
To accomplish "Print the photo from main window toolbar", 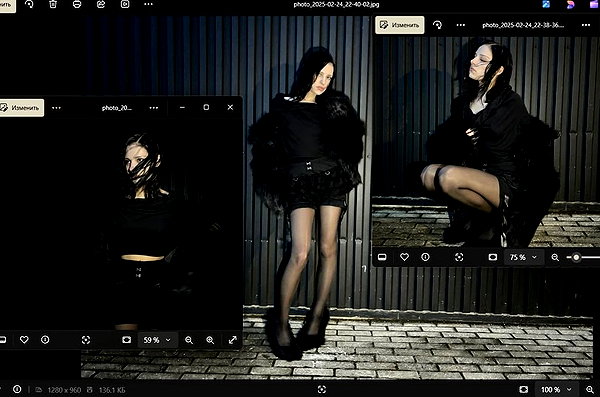I will (x=77, y=4).
